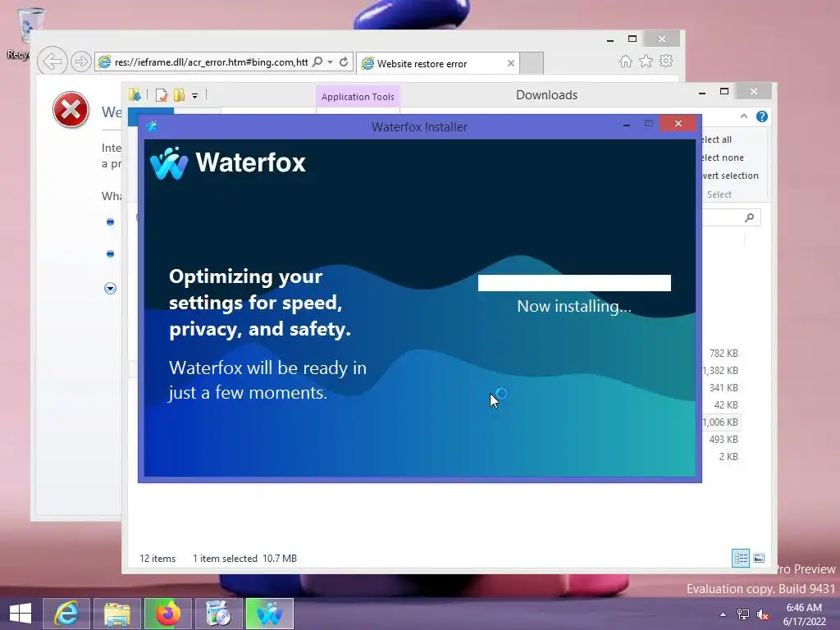840x630 pixels.
Task: Switch Explorer to Large icons view
Action: (x=759, y=558)
